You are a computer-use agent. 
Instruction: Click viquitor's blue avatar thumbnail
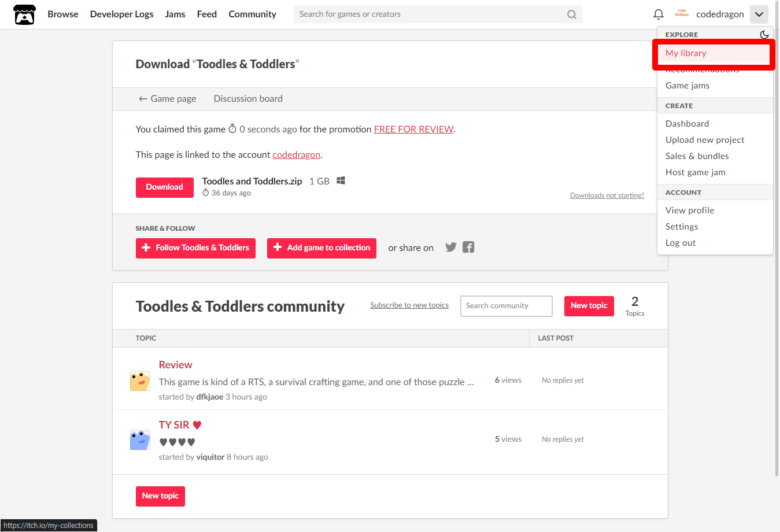(x=140, y=440)
